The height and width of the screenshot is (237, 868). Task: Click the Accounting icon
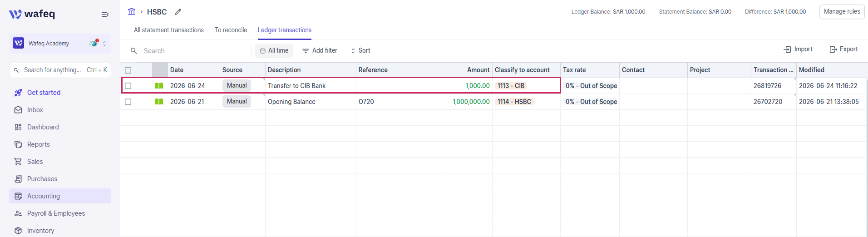tap(18, 196)
